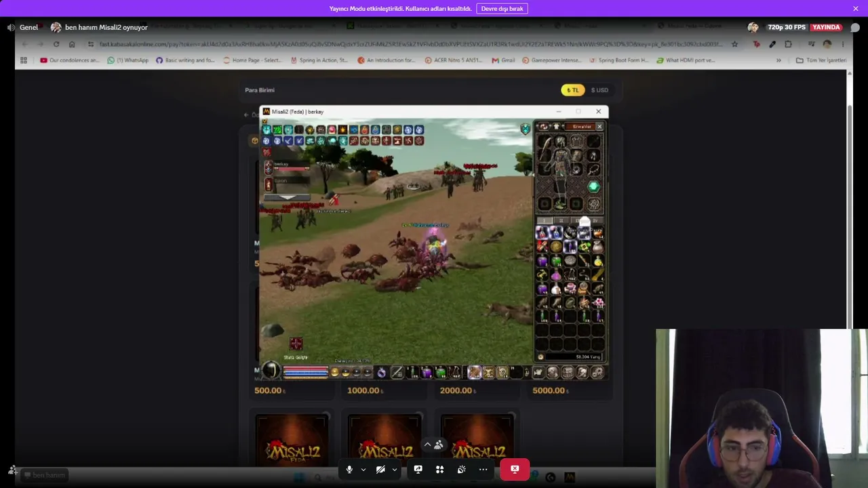Click the sword attack icon on hotbar
Image resolution: width=868 pixels, height=488 pixels.
tap(397, 372)
